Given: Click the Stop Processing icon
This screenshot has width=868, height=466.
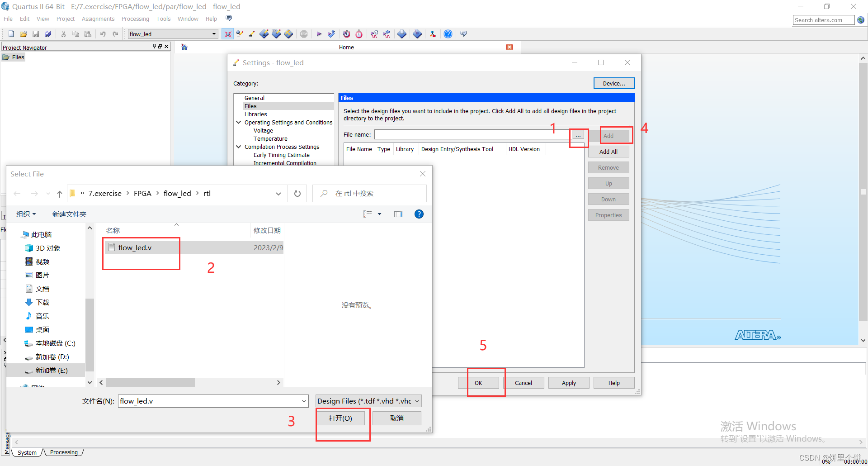Looking at the screenshot, I should click(304, 34).
